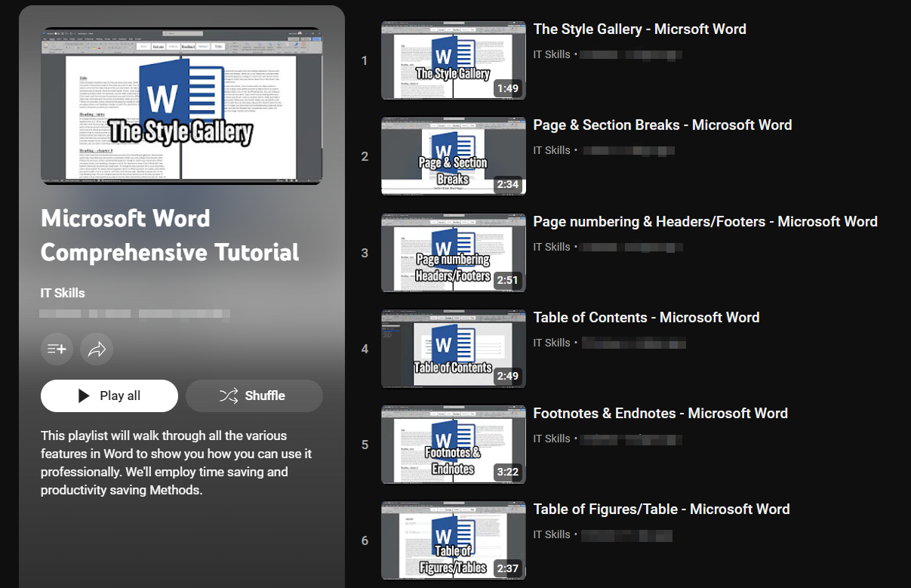This screenshot has width=911, height=588.
Task: Open Footnotes & Endnotes video thumbnail
Action: [453, 445]
